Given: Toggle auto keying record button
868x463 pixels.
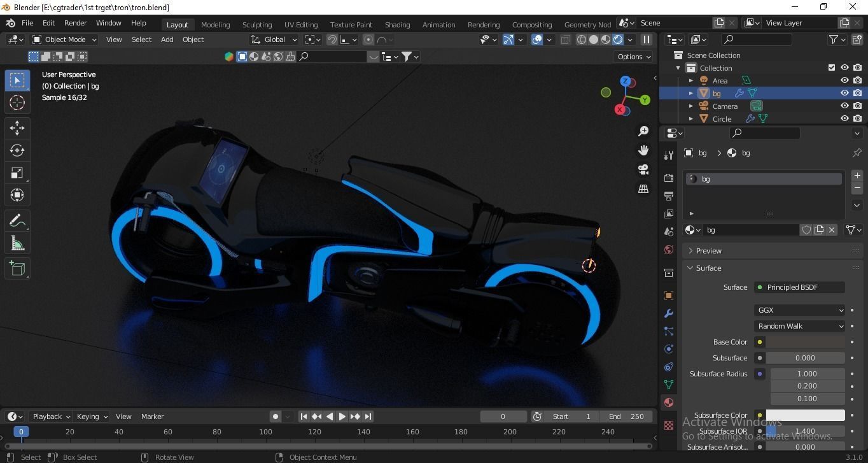Looking at the screenshot, I should click(275, 417).
